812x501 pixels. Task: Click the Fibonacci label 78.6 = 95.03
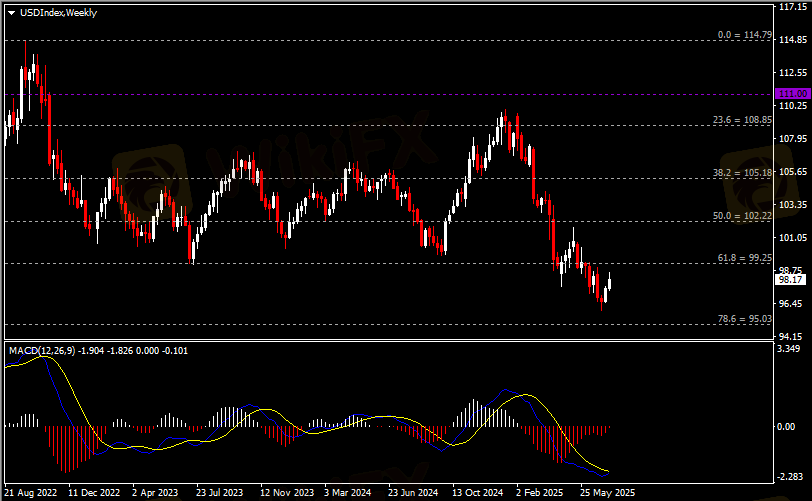click(745, 319)
